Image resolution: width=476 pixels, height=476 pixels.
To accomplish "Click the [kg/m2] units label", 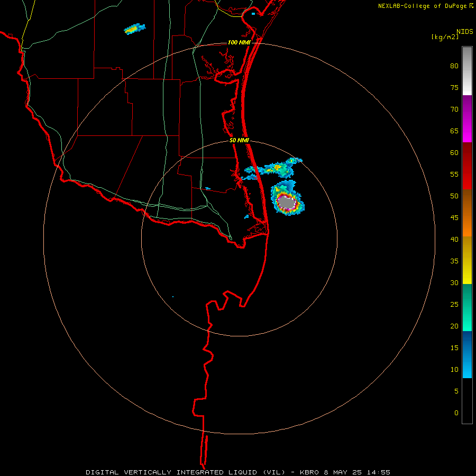I will 445,37.
